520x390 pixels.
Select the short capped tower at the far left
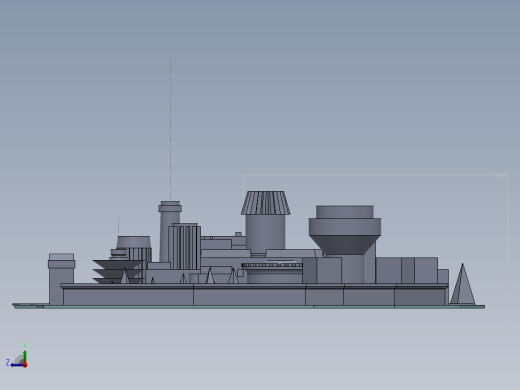pyautogui.click(x=61, y=278)
